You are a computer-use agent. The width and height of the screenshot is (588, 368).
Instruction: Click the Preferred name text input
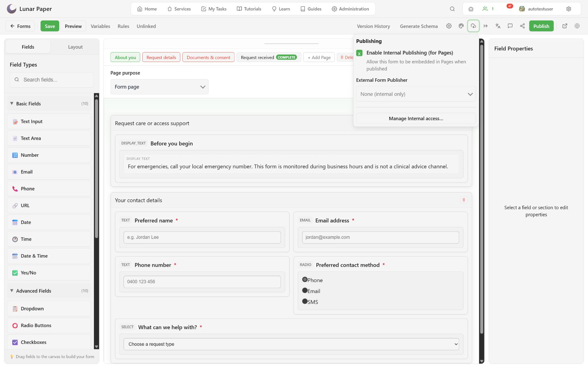(x=202, y=237)
